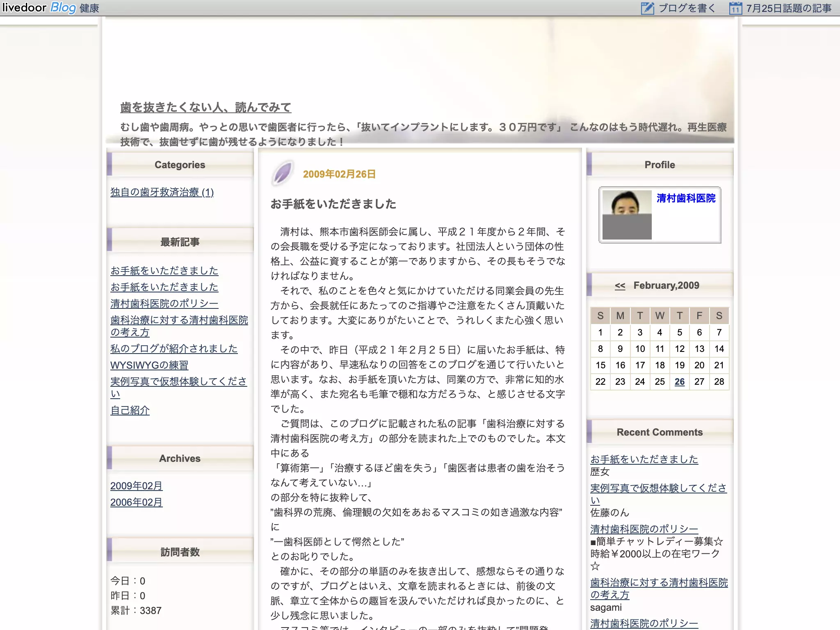Open first お手紙をいただきました in 最新記事
840x630 pixels.
pos(164,271)
